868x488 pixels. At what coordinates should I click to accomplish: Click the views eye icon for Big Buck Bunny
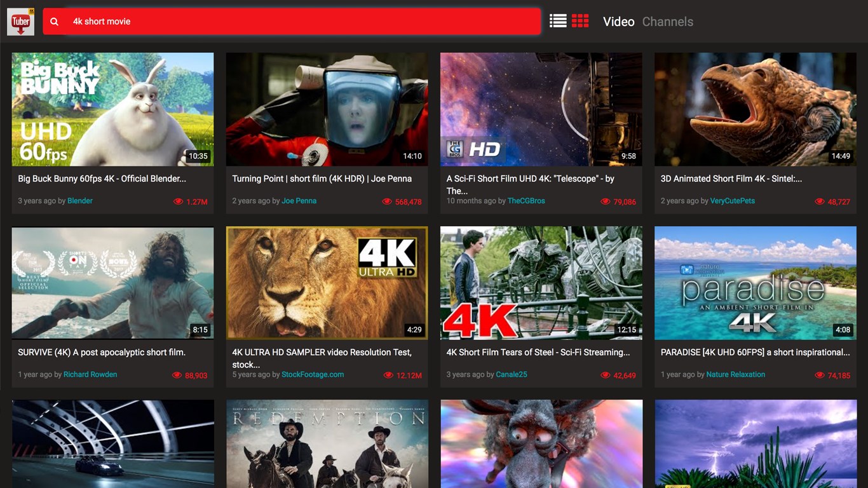click(178, 201)
